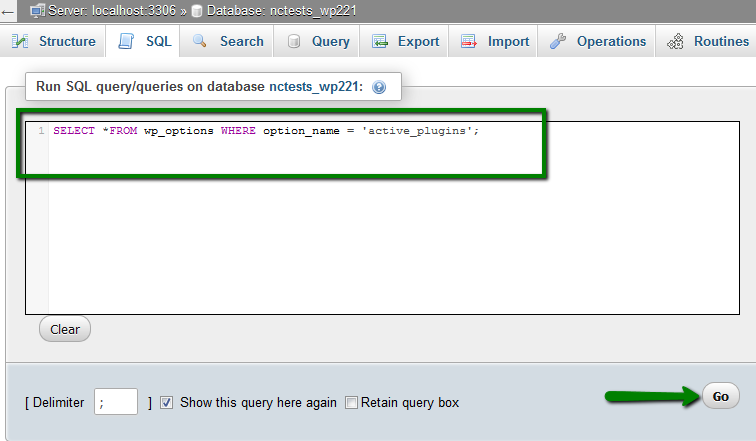
Task: Click the Routines gears icon
Action: [x=675, y=41]
